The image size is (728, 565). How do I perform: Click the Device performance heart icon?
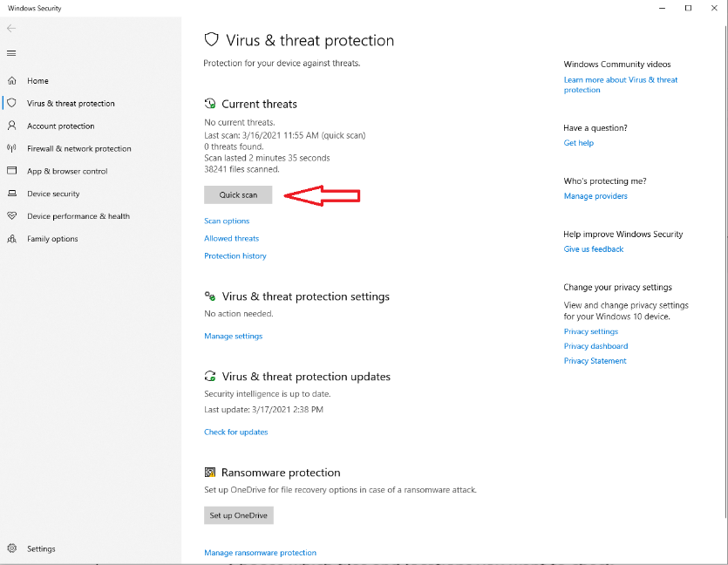pos(12,216)
